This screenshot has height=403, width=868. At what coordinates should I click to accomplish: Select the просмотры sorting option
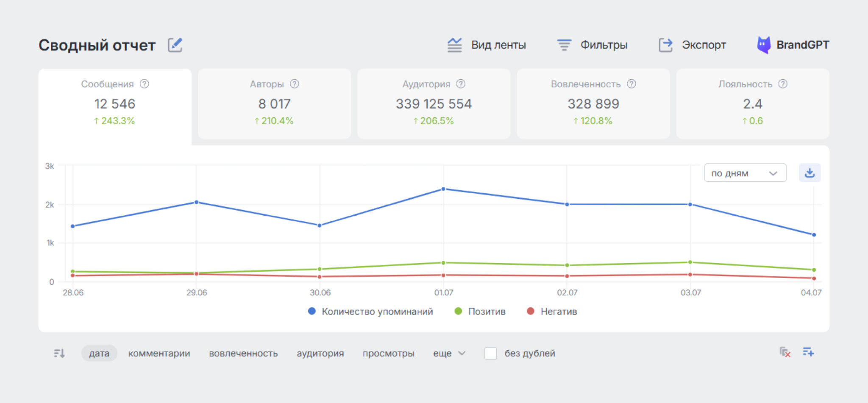389,353
